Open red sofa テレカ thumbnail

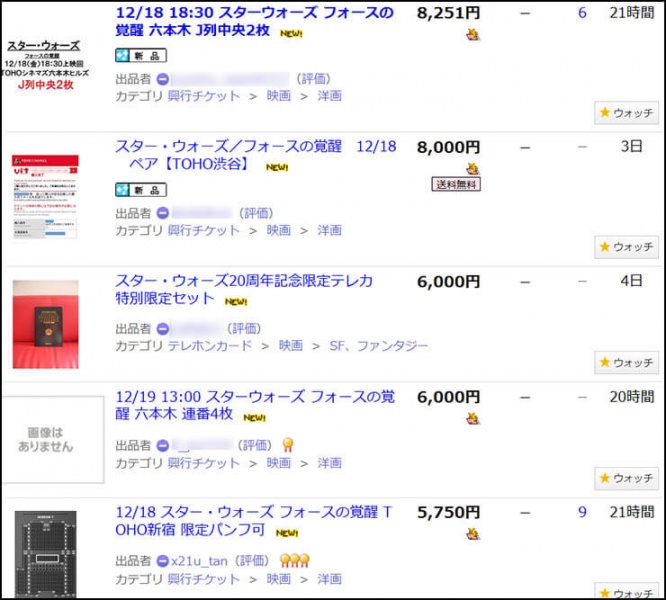click(45, 324)
